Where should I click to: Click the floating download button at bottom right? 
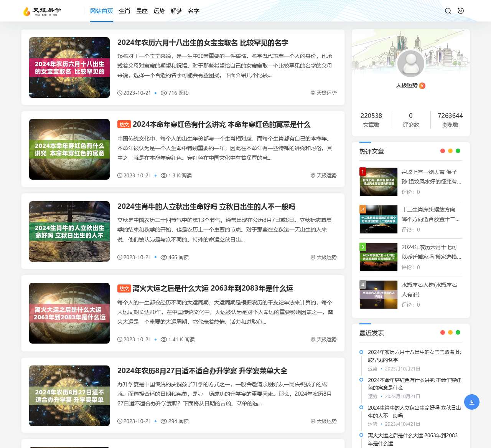coord(471,402)
